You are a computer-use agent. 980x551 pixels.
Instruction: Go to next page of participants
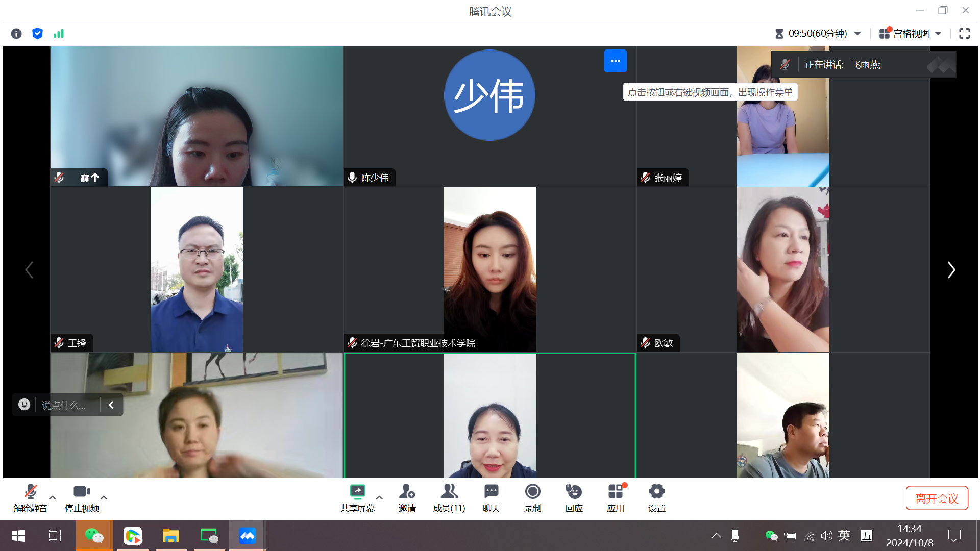tap(951, 270)
